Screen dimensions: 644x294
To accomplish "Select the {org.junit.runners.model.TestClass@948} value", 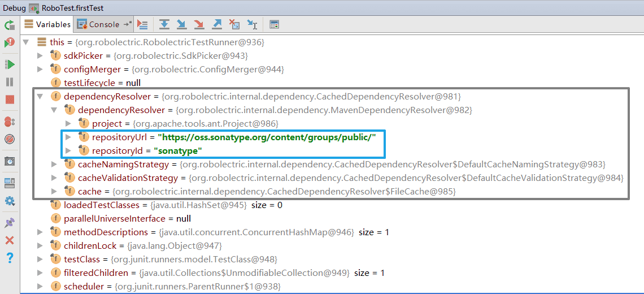I will click(194, 260).
